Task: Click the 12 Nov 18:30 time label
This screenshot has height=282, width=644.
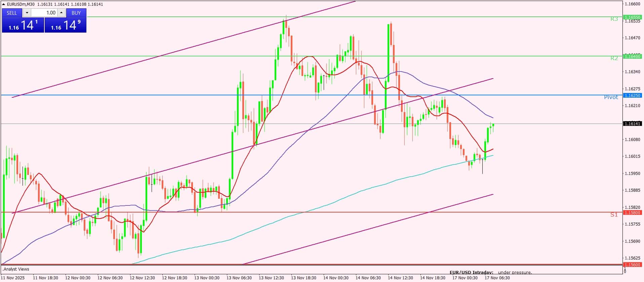Action: click(174, 278)
